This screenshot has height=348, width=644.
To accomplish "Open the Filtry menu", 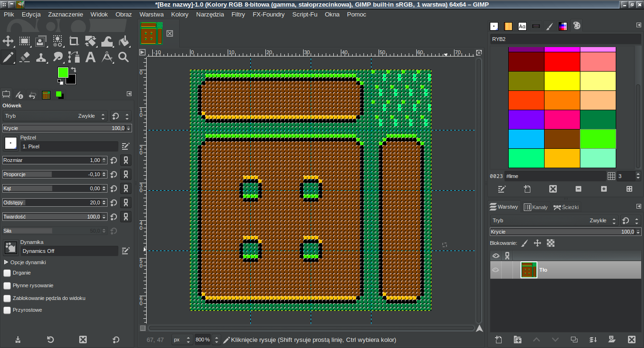I will 238,14.
